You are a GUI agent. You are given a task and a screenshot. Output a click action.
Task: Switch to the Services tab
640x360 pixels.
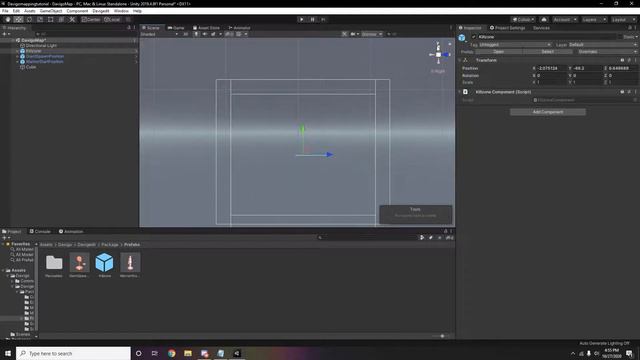541,28
